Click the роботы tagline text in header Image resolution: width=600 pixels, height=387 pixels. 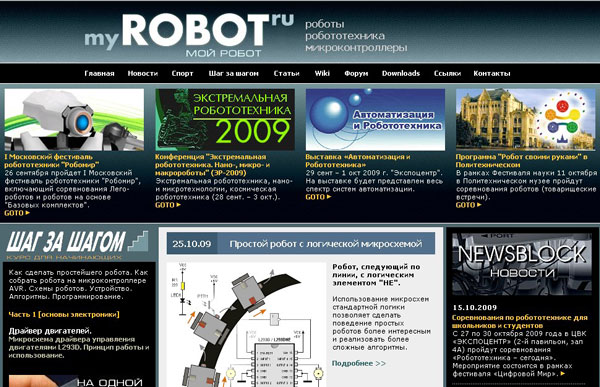tap(324, 24)
